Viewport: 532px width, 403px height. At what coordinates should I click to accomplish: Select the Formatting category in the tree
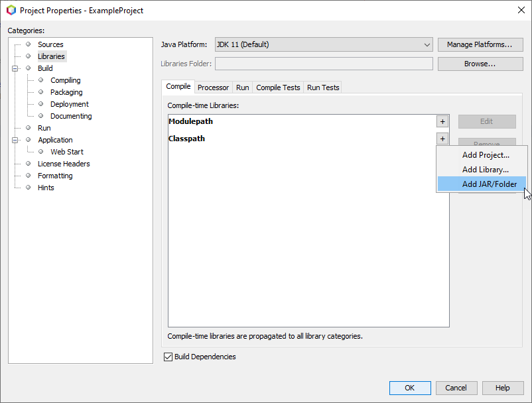(54, 176)
